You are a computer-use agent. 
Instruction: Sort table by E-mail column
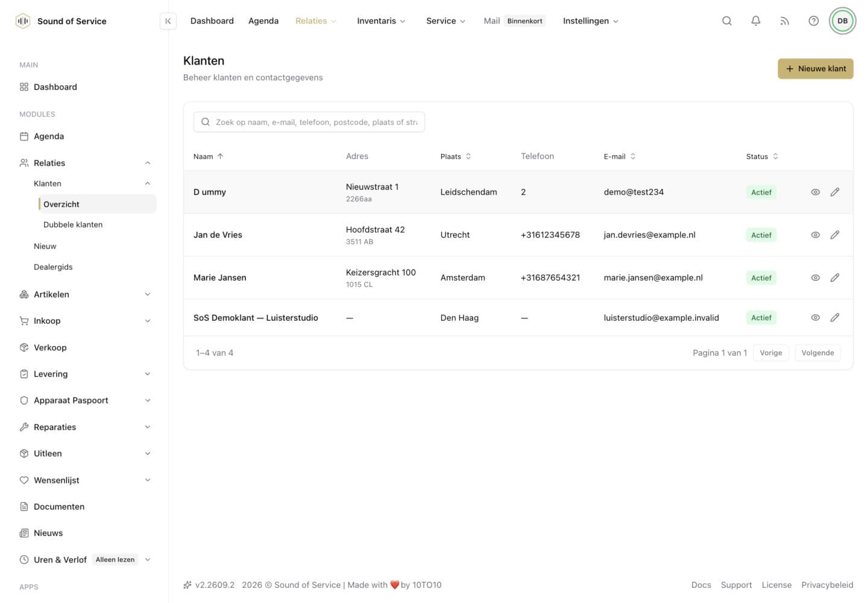[620, 156]
